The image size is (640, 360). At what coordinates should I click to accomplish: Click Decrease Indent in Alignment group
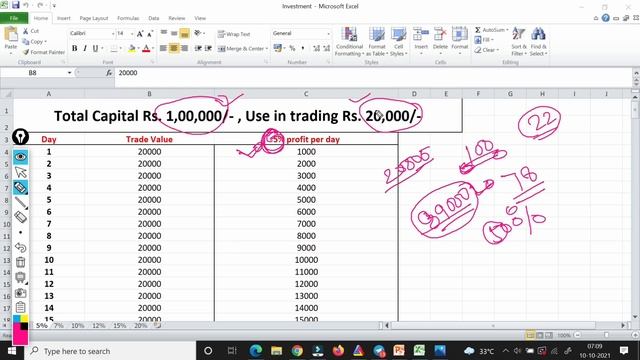(198, 48)
